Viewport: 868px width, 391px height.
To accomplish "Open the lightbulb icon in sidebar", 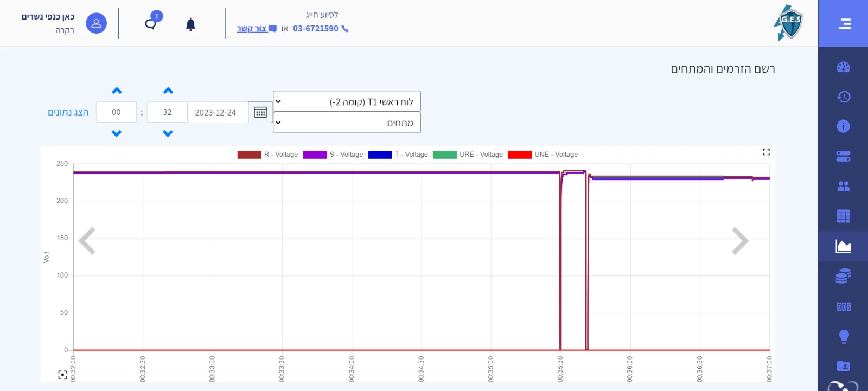I will [x=844, y=337].
